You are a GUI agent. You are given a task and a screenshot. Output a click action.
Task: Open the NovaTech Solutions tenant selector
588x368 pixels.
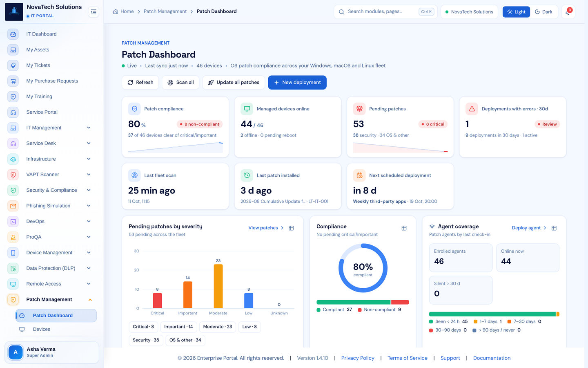pyautogui.click(x=469, y=12)
